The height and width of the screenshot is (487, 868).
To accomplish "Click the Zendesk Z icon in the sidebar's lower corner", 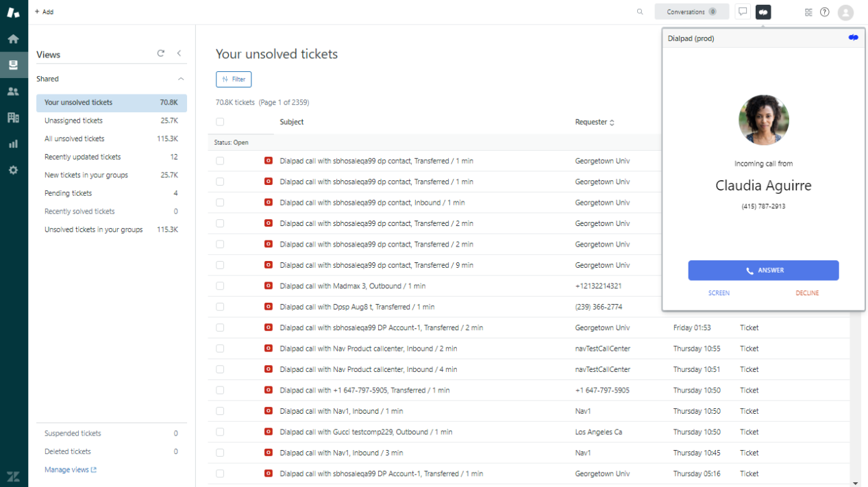I will (13, 476).
